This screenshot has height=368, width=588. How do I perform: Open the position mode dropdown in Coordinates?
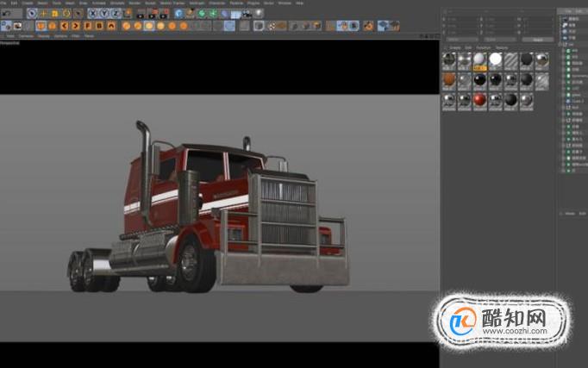pos(463,40)
